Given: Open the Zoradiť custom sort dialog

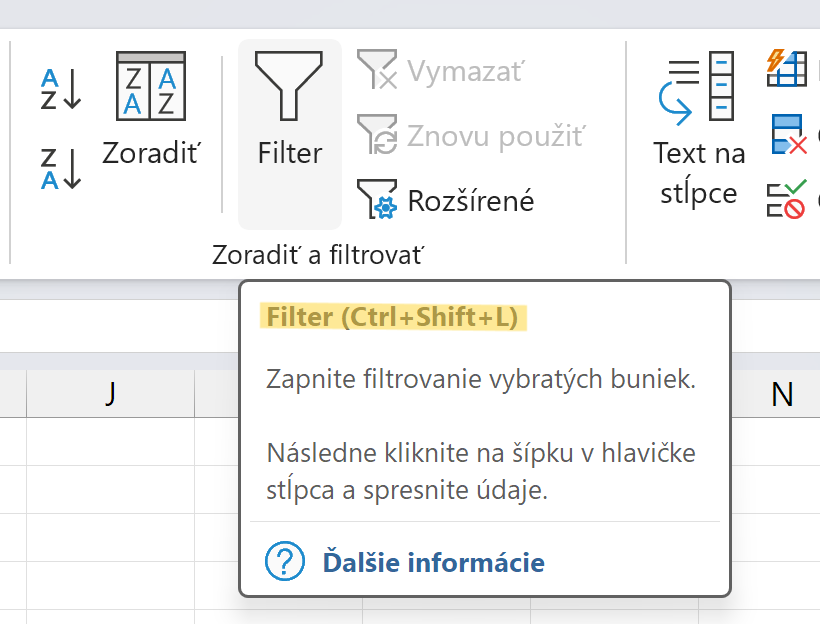Looking at the screenshot, I should (151, 109).
